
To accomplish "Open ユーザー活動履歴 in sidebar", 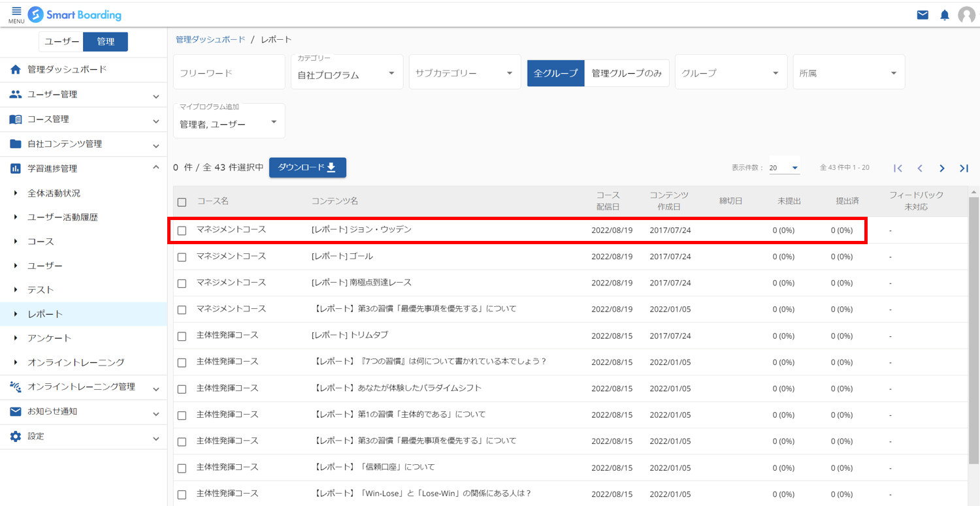I will pos(63,217).
